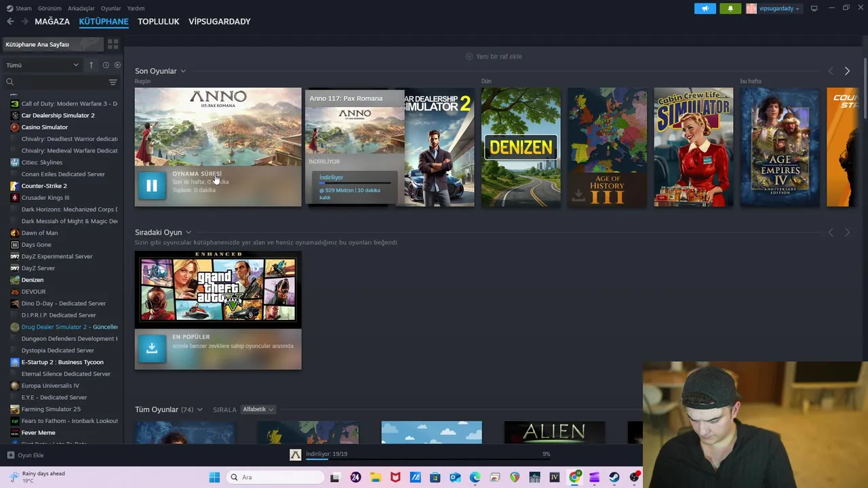Click the Oyun Ekle button
The width and height of the screenshot is (868, 488).
click(x=25, y=455)
